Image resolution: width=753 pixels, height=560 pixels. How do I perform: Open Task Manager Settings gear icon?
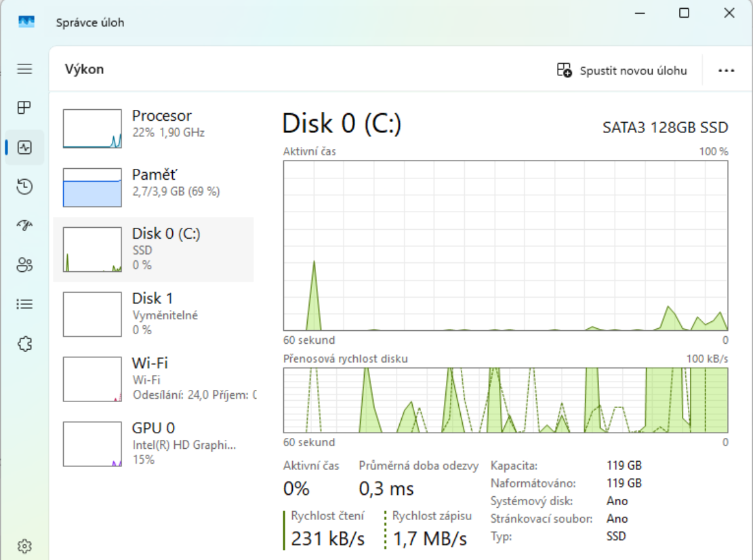click(x=24, y=545)
